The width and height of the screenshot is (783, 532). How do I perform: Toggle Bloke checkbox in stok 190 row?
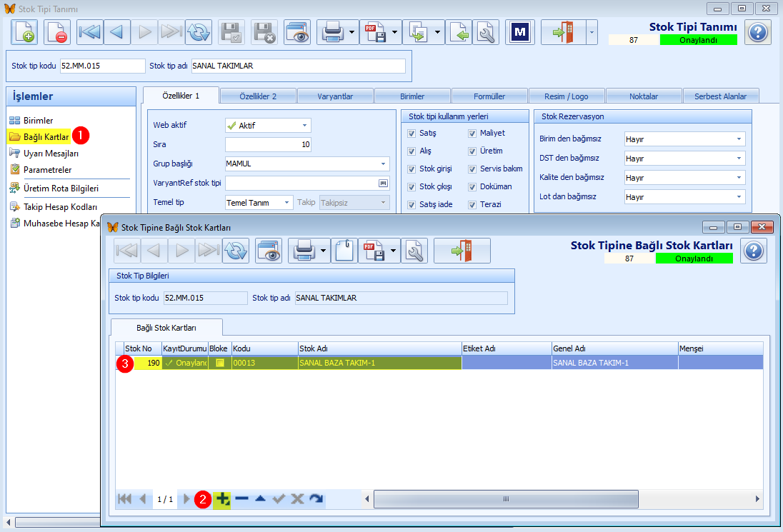220,363
